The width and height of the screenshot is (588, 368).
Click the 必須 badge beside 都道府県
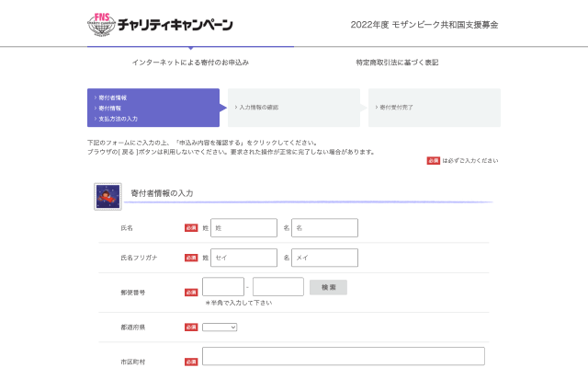coord(191,327)
